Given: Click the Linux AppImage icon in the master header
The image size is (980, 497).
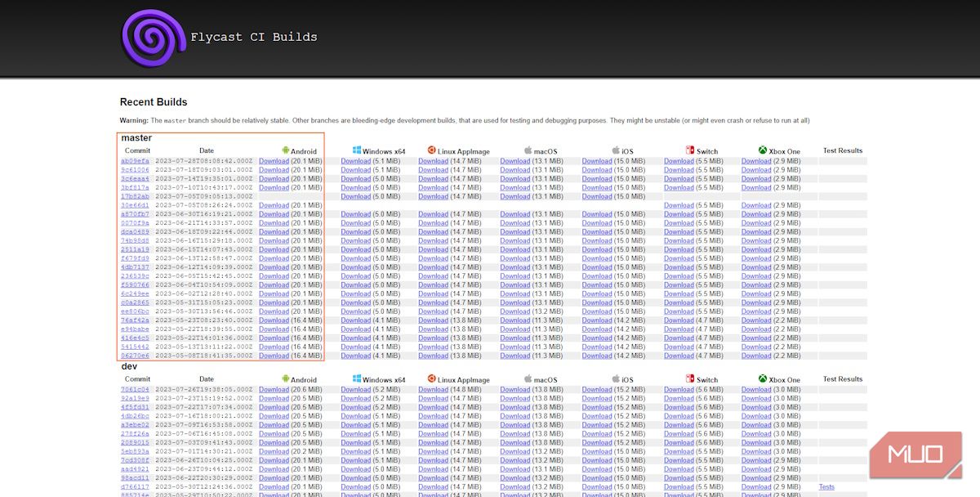Looking at the screenshot, I should tap(431, 150).
